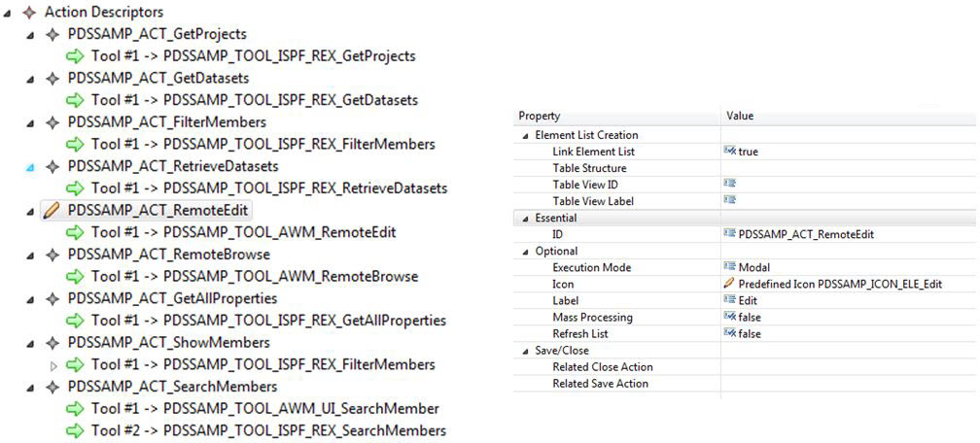Toggle the Refresh List false value

743,333
